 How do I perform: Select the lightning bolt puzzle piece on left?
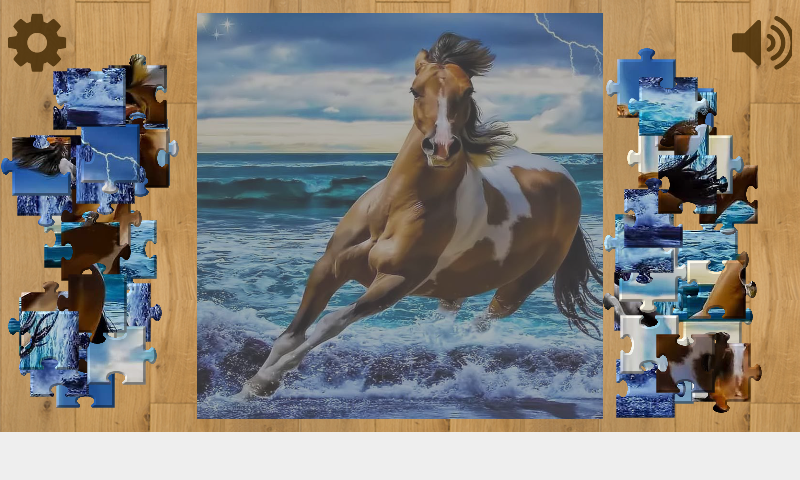tap(112, 155)
